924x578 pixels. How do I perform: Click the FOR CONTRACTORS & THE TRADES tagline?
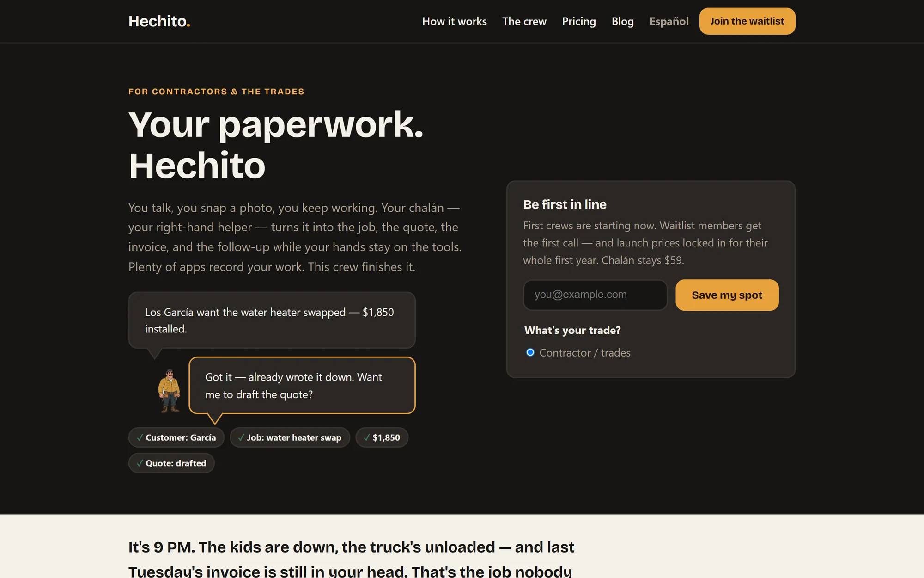(x=216, y=92)
